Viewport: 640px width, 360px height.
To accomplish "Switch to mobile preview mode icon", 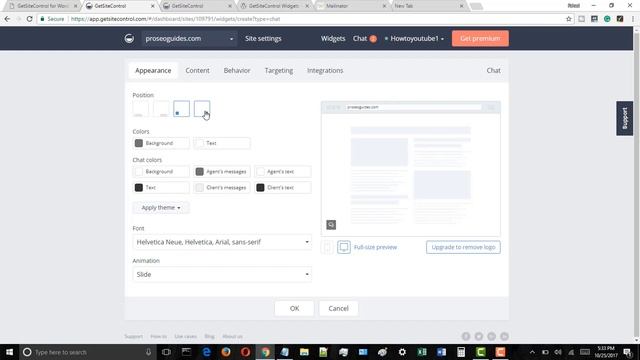I will 327,247.
